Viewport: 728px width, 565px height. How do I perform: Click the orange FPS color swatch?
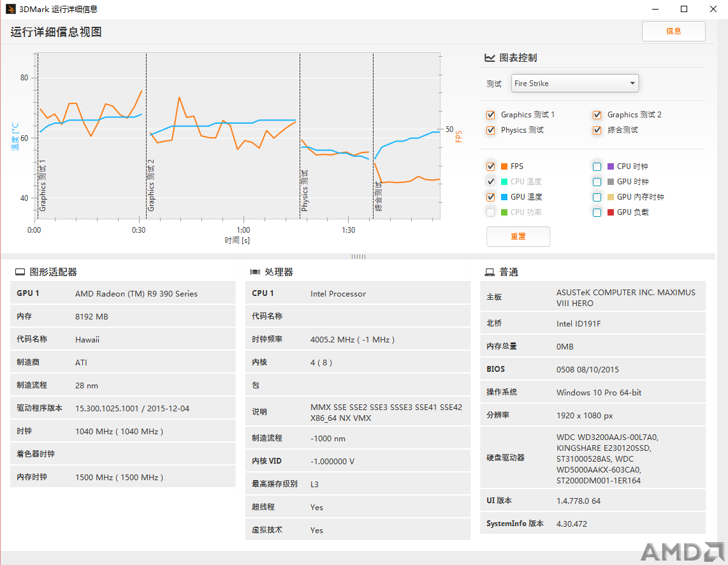click(x=504, y=166)
